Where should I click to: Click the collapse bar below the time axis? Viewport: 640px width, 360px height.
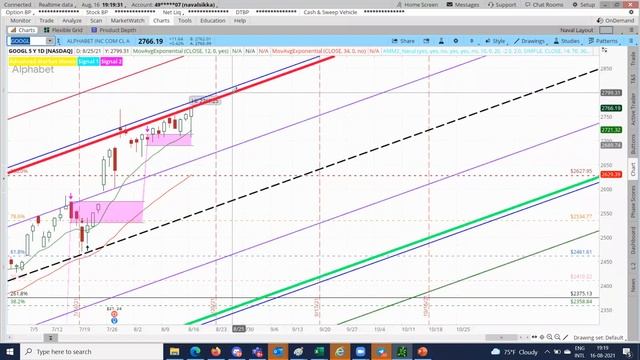51,338
